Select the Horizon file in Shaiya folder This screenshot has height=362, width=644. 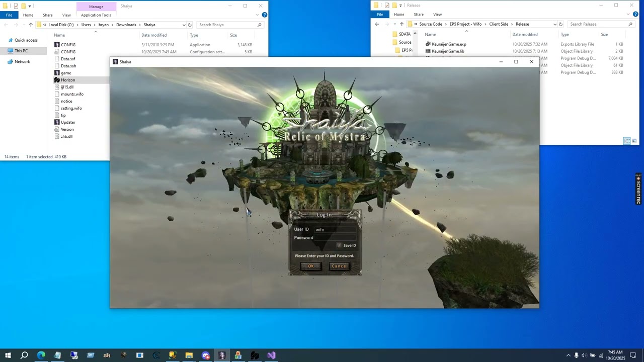(68, 80)
